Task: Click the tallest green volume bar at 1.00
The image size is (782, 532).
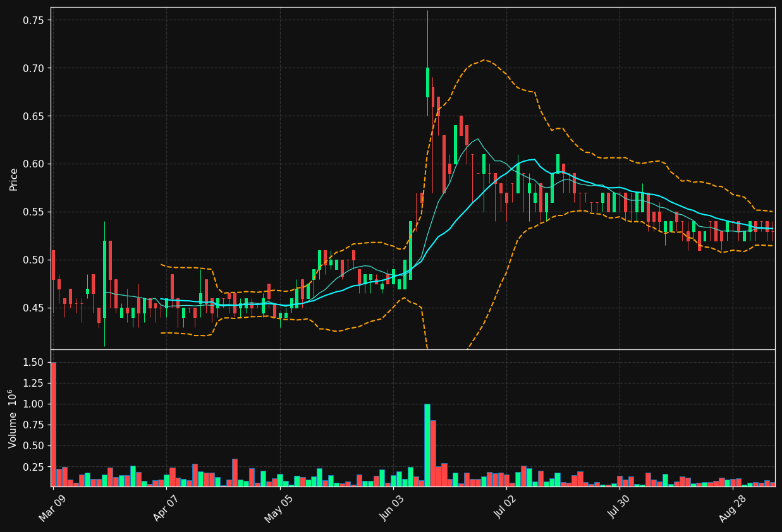Action: coord(427,445)
